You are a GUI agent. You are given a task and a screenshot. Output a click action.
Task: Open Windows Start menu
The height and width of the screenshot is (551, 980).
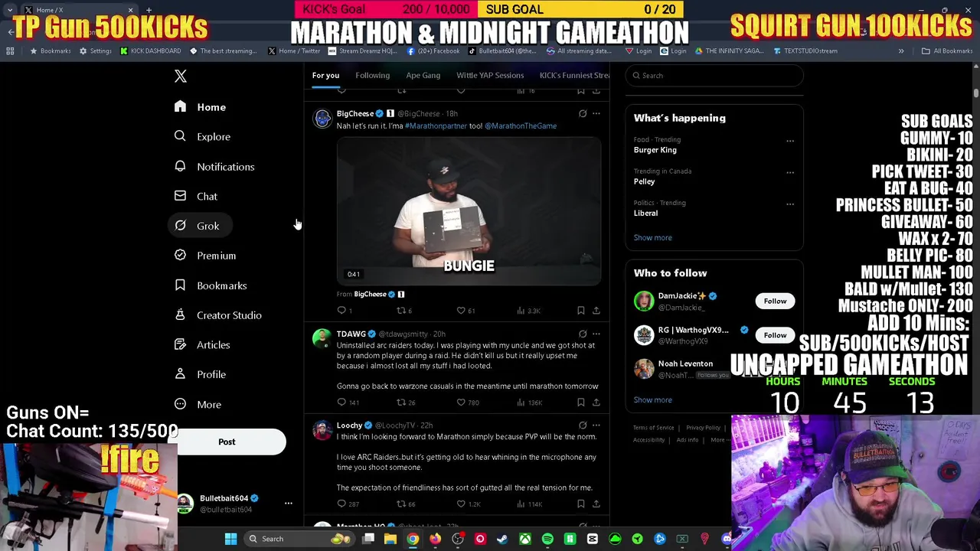(230, 539)
